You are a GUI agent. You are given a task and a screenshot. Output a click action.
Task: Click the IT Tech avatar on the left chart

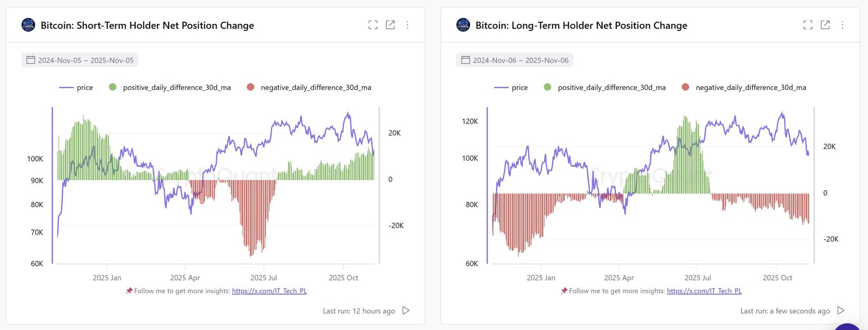tap(28, 24)
